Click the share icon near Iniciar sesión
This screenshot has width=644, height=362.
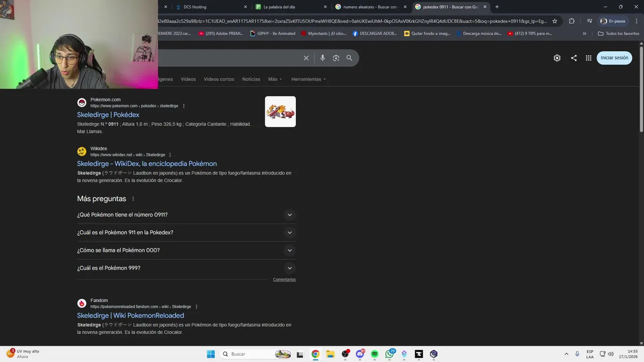pyautogui.click(x=574, y=58)
